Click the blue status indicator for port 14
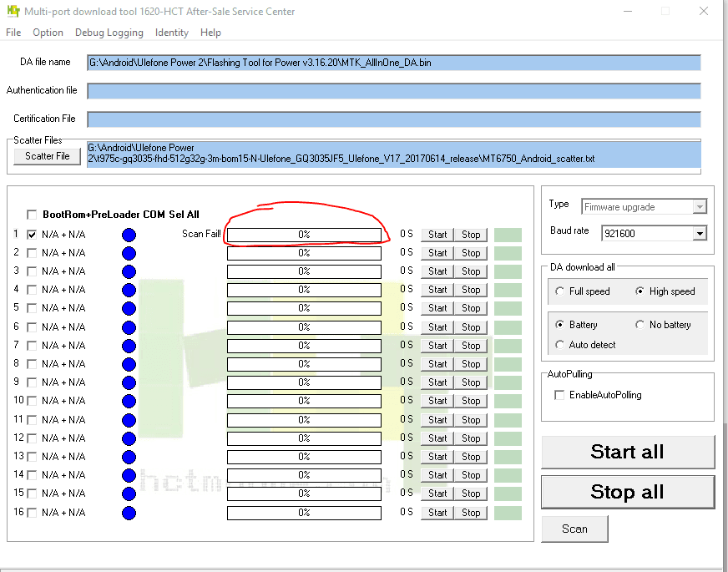The height and width of the screenshot is (572, 728). (x=129, y=475)
